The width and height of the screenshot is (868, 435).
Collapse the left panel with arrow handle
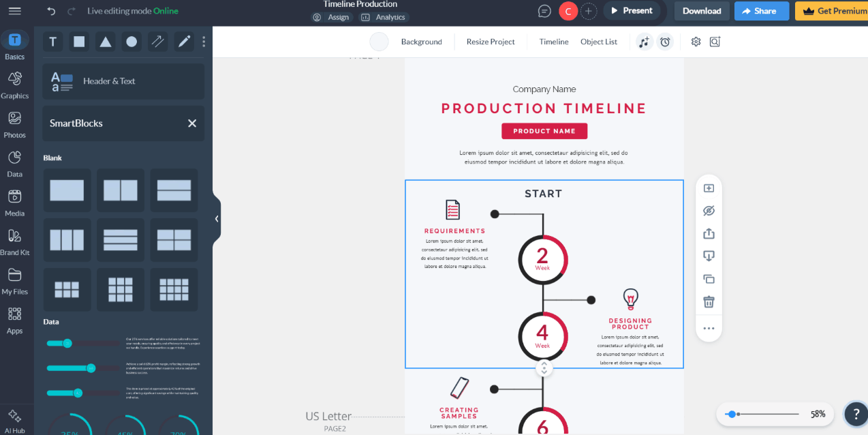[217, 219]
